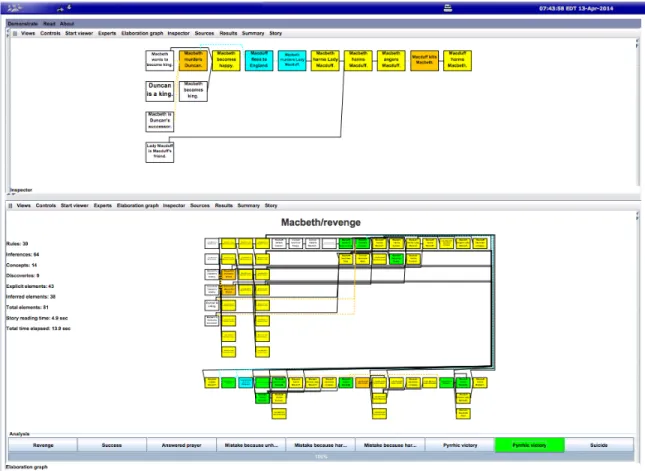
Task: Select Story tab in Macbeth/revenge panel
Action: tap(271, 206)
